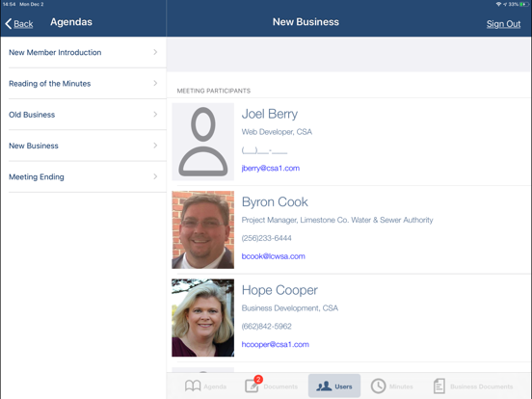Select the Meeting Ending agenda item
This screenshot has height=399, width=532.
84,176
